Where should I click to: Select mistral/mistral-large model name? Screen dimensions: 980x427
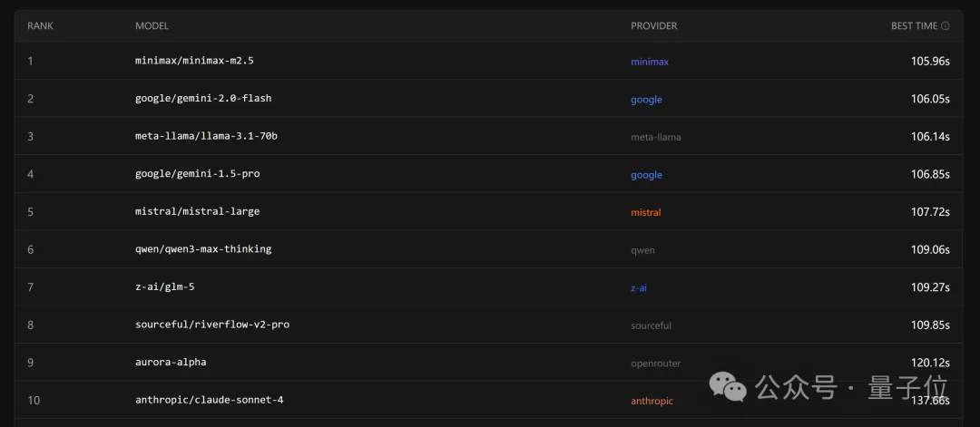(197, 211)
